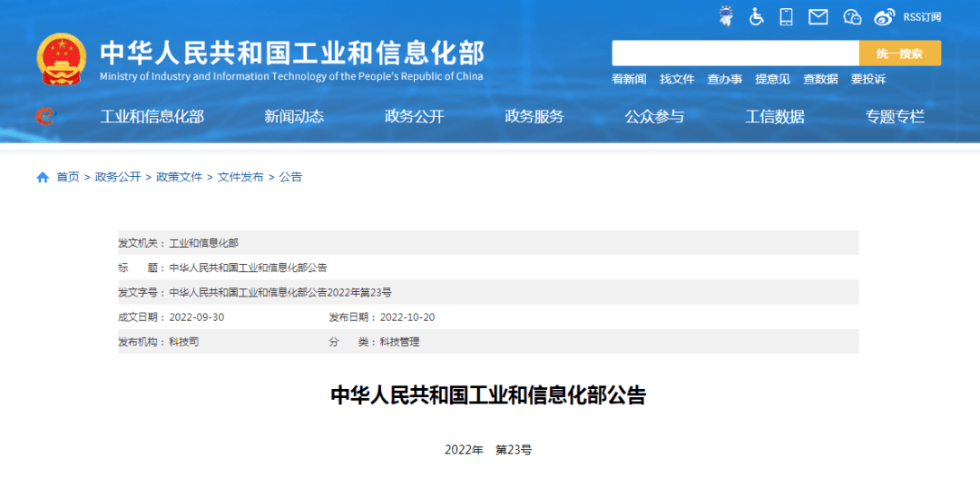The height and width of the screenshot is (477, 980).
Task: Subscribe via RSS订阅 link
Action: 922,17
